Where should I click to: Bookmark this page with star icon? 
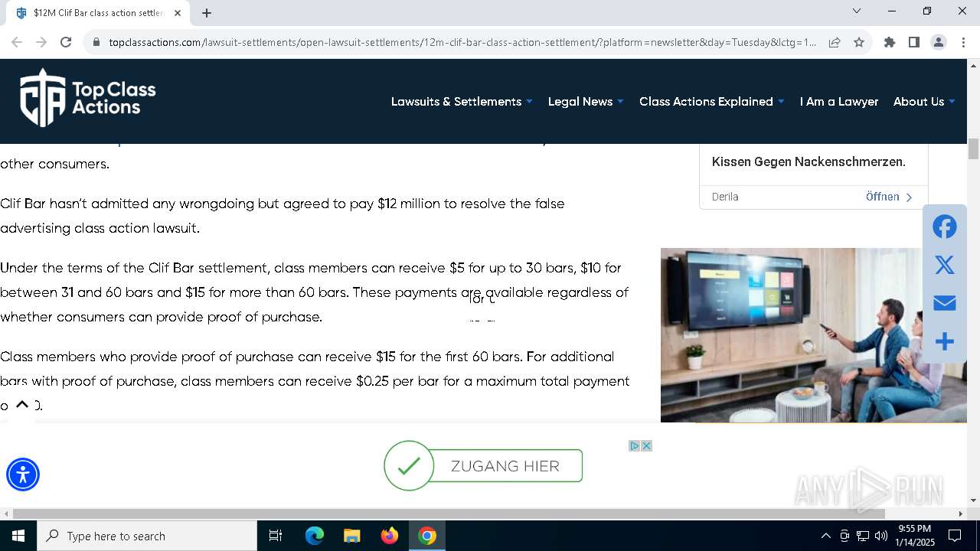coord(859,42)
